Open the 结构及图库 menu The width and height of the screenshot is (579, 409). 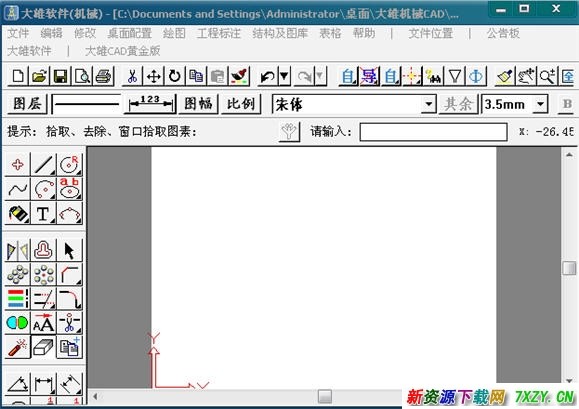[x=280, y=33]
